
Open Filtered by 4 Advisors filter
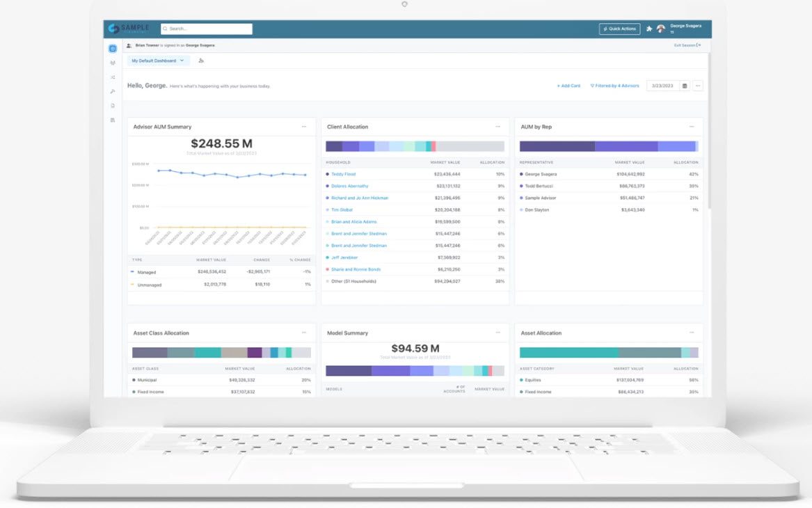[614, 86]
